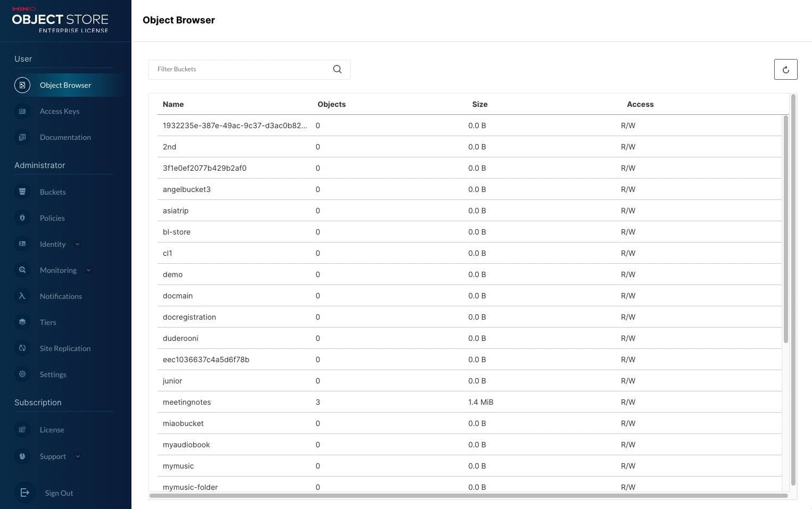812x509 pixels.
Task: Click the Buckets administrator icon
Action: pos(22,191)
